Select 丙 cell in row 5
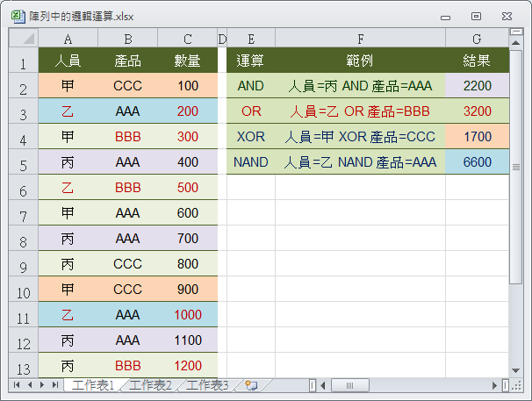 68,161
